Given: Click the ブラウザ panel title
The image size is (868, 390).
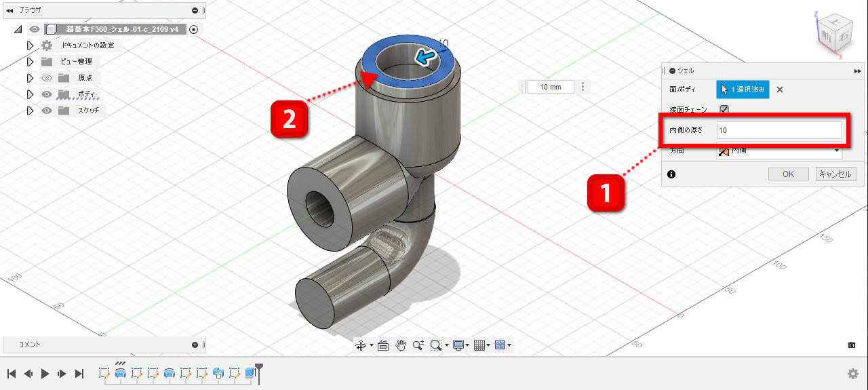Looking at the screenshot, I should click(30, 10).
